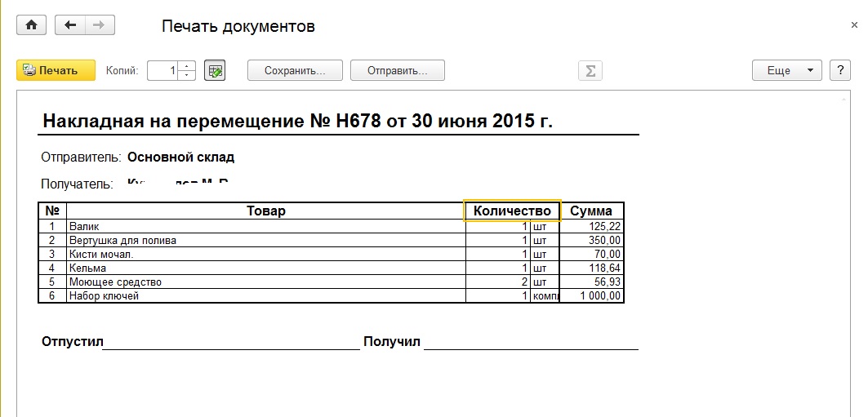Open help with the question mark button
868x417 pixels.
point(840,71)
